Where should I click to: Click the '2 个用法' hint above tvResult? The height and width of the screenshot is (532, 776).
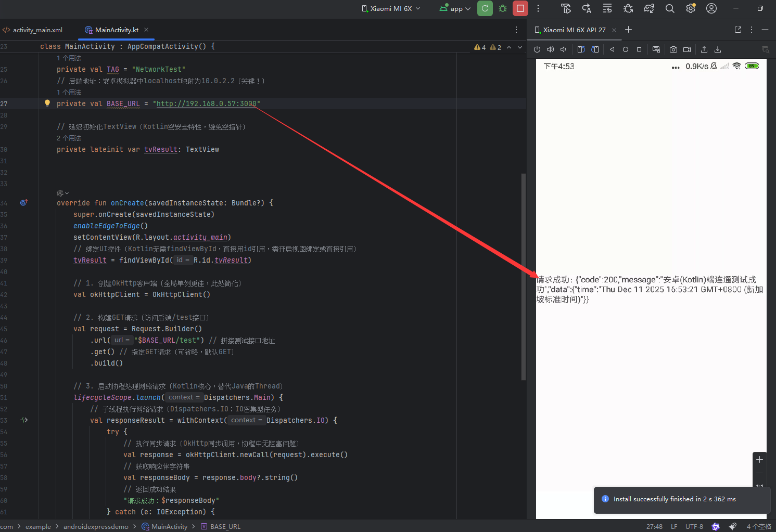(69, 138)
